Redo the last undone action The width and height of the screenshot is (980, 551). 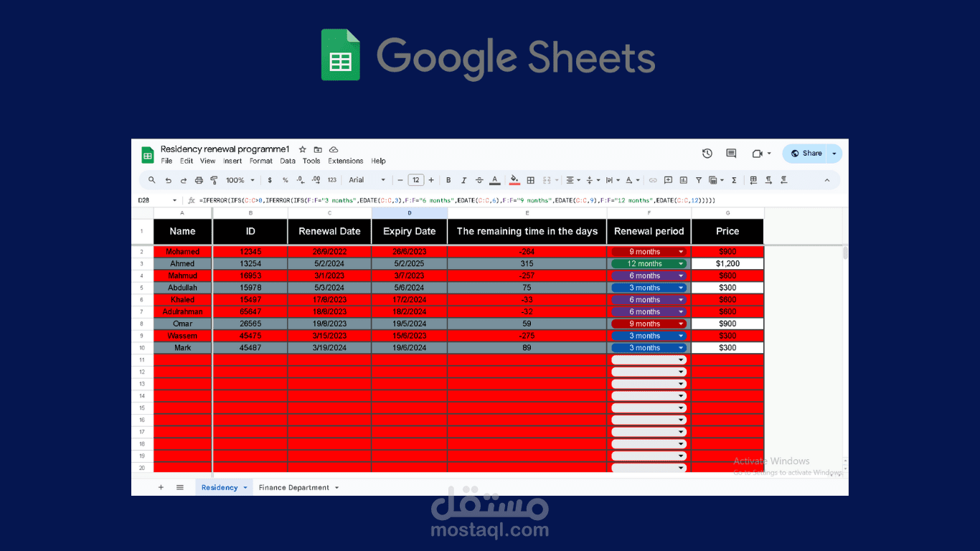(x=184, y=180)
